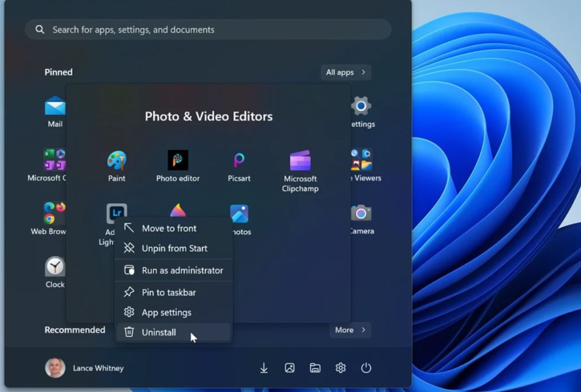Viewport: 581px width, 392px height.
Task: Open the Downloads folder shortcut icon
Action: [264, 368]
